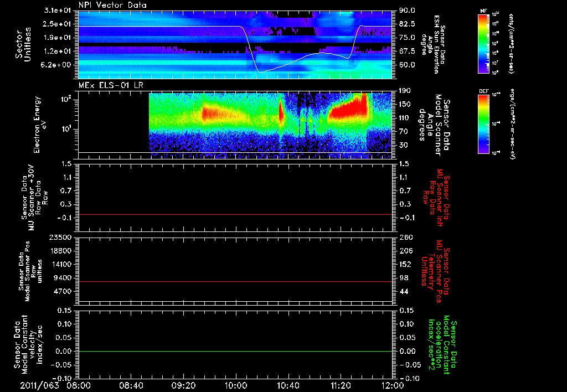Click the 'Model Scanner Pos Raw' axis label

tap(30, 271)
